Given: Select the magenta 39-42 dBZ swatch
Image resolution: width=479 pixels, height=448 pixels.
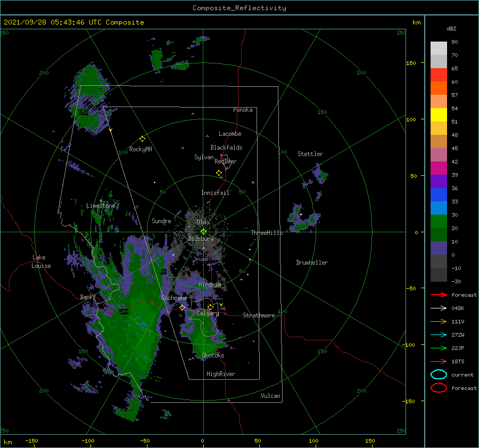Looking at the screenshot, I should click(x=439, y=168).
